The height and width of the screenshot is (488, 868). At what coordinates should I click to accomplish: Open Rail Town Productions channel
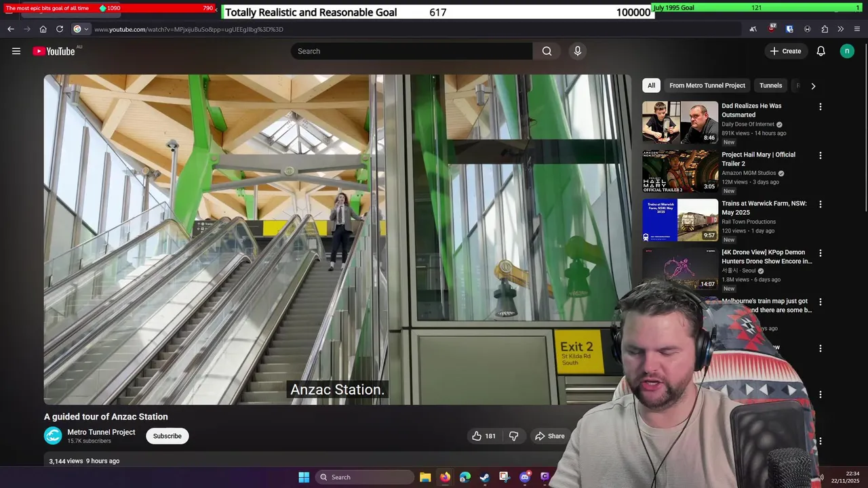coord(749,222)
